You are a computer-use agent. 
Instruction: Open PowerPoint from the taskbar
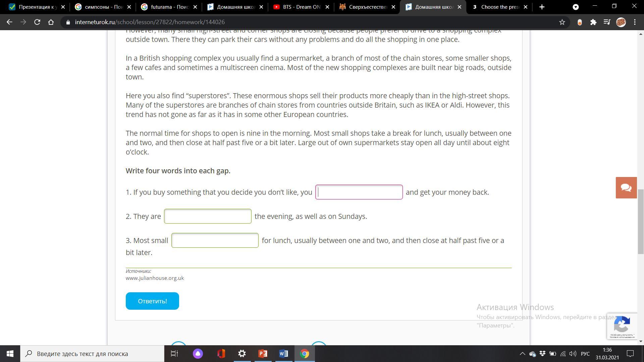[263, 354]
